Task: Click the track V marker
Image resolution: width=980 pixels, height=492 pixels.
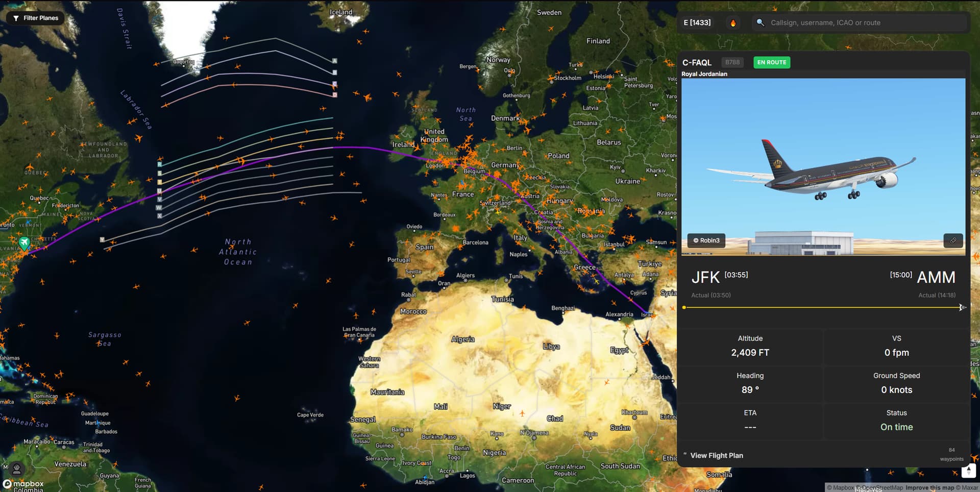Action: click(159, 199)
